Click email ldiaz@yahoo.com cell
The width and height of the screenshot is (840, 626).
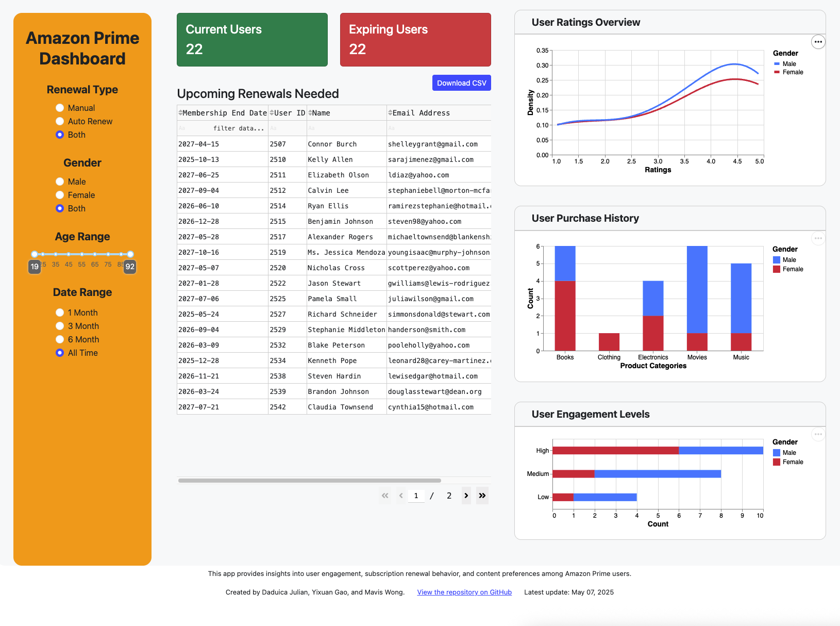coord(439,175)
